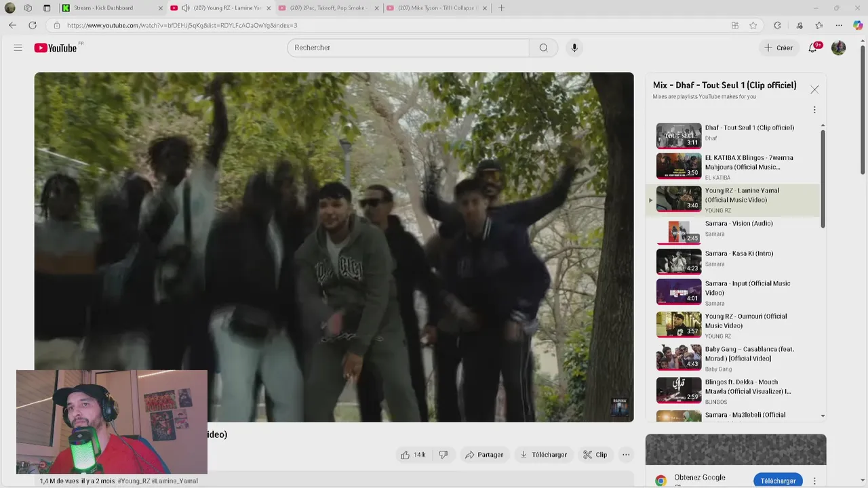Add this page to favorites star
Image resolution: width=868 pixels, height=488 pixels.
point(753,25)
